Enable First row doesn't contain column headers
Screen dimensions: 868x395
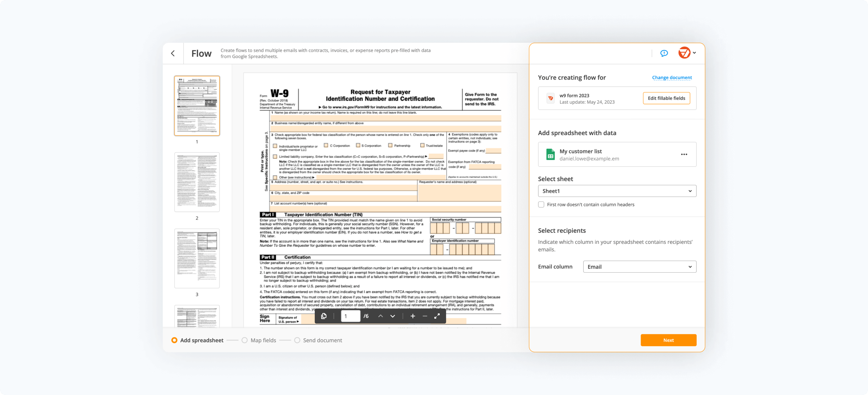click(541, 204)
